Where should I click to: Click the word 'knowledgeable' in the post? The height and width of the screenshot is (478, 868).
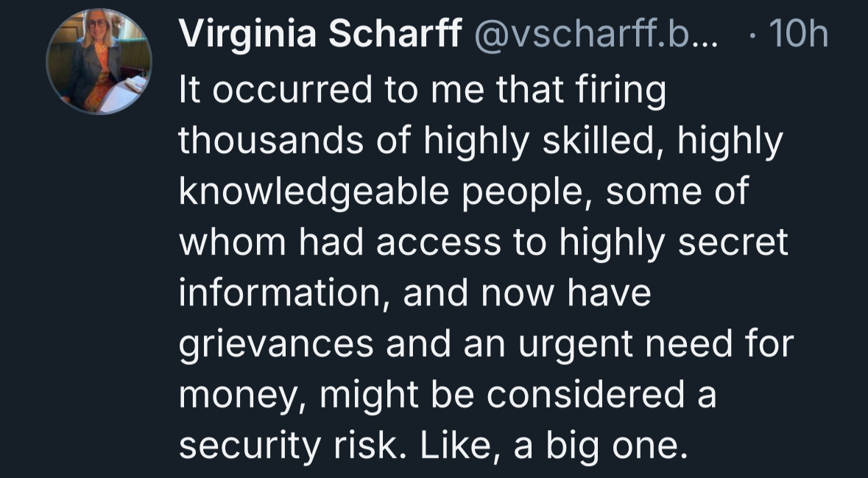[x=314, y=193]
